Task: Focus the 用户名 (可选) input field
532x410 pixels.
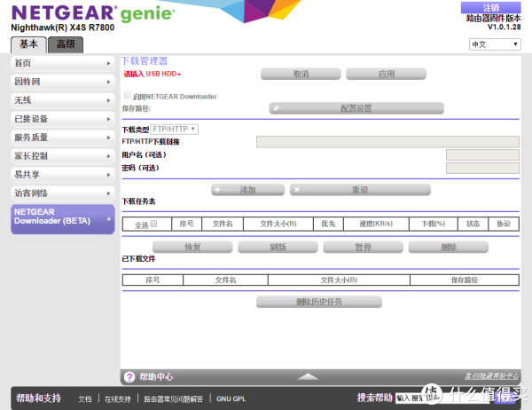Action: coord(482,155)
